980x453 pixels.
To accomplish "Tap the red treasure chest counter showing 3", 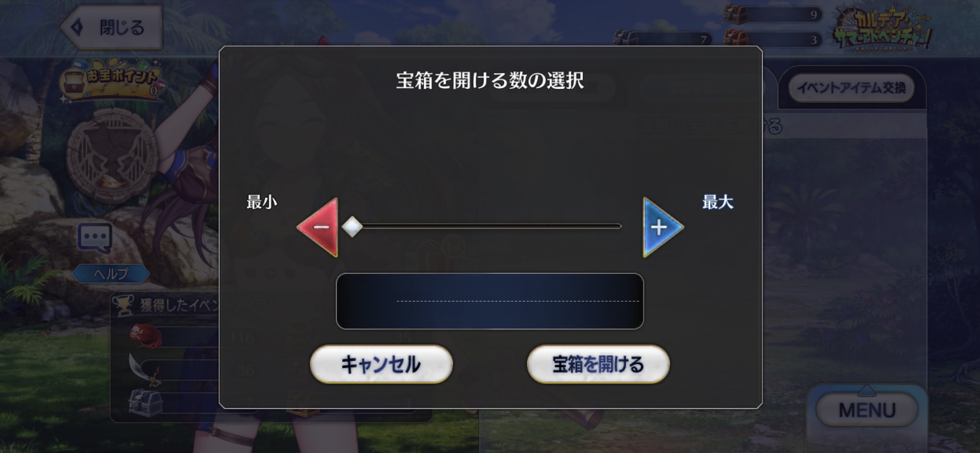I will click(772, 39).
